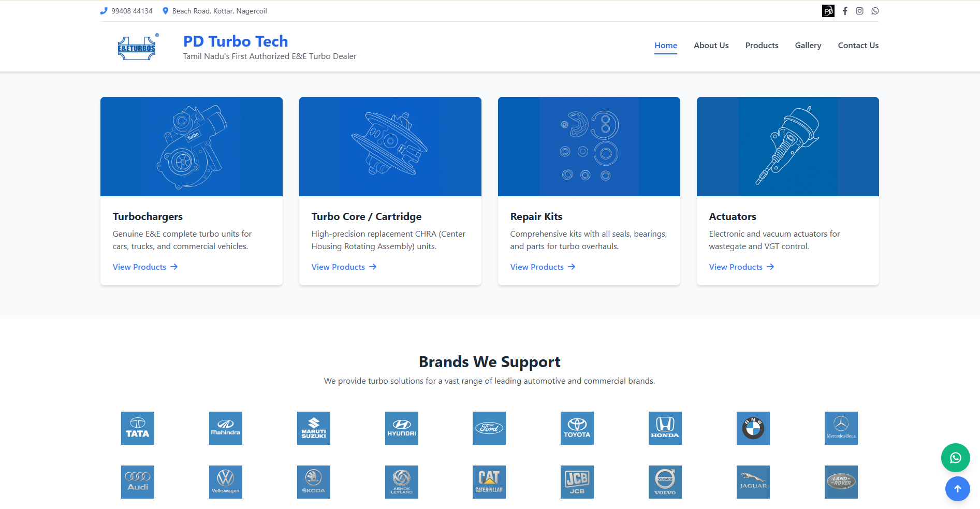Open the Gallery page from navigation
Image resolution: width=980 pixels, height=509 pixels.
pyautogui.click(x=808, y=46)
